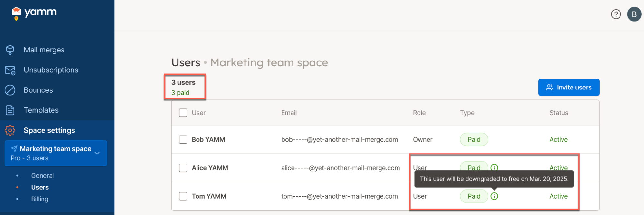The image size is (644, 215).
Task: Click Alice's email address
Action: point(341,168)
